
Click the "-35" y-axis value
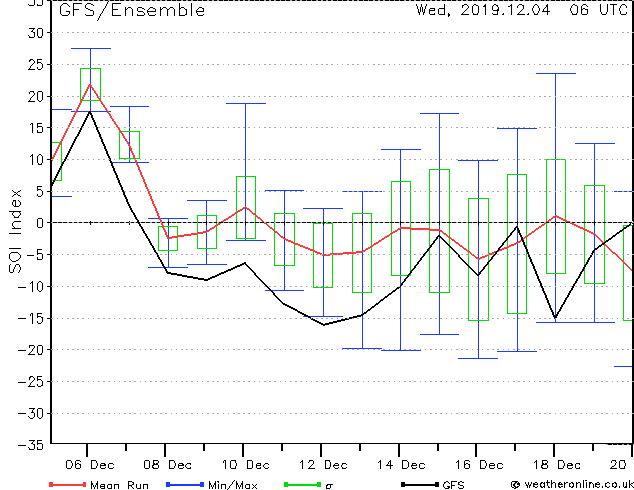pyautogui.click(x=32, y=445)
